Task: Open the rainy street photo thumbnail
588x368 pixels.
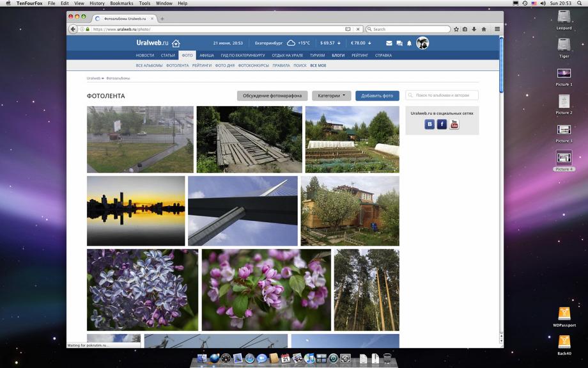Action: click(140, 140)
